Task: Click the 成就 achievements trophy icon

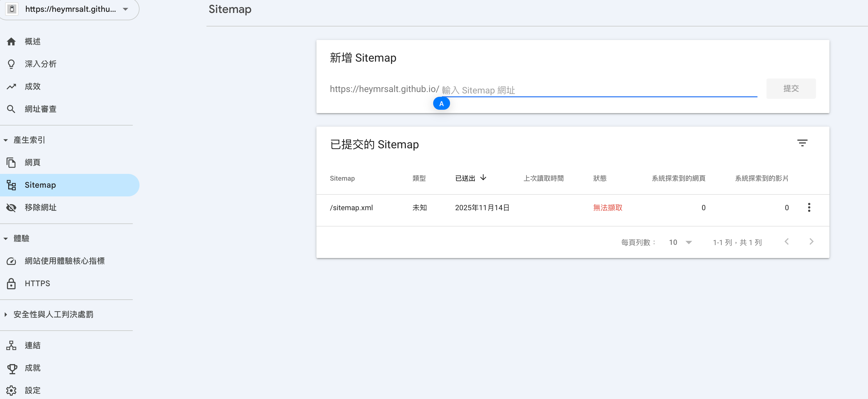Action: 12,368
